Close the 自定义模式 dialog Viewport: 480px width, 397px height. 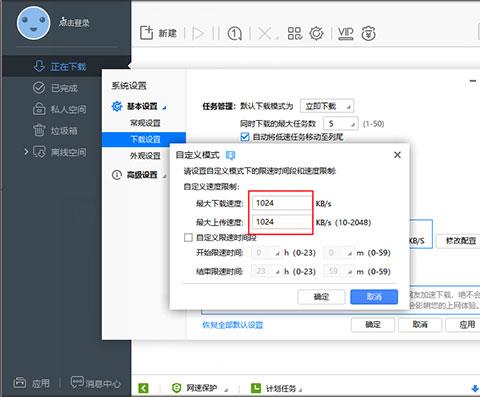point(397,155)
